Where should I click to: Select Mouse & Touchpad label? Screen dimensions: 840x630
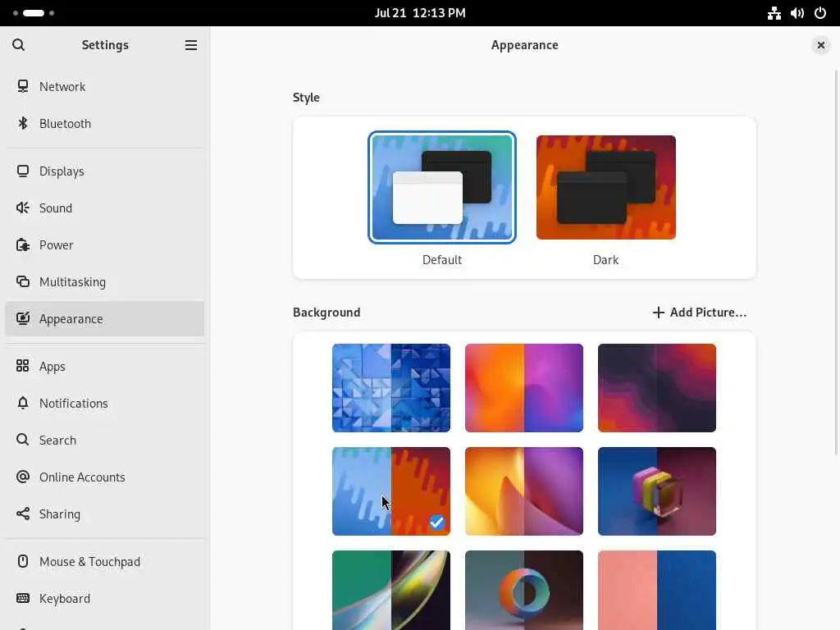tap(89, 561)
